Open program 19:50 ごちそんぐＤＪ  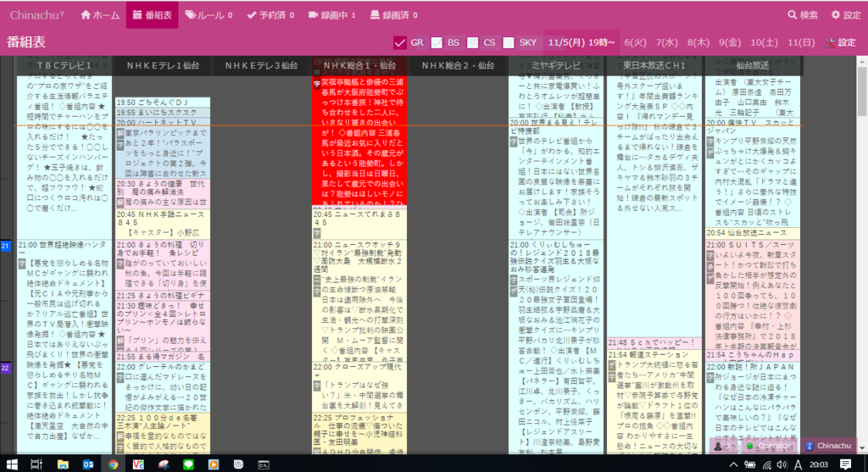[x=163, y=103]
